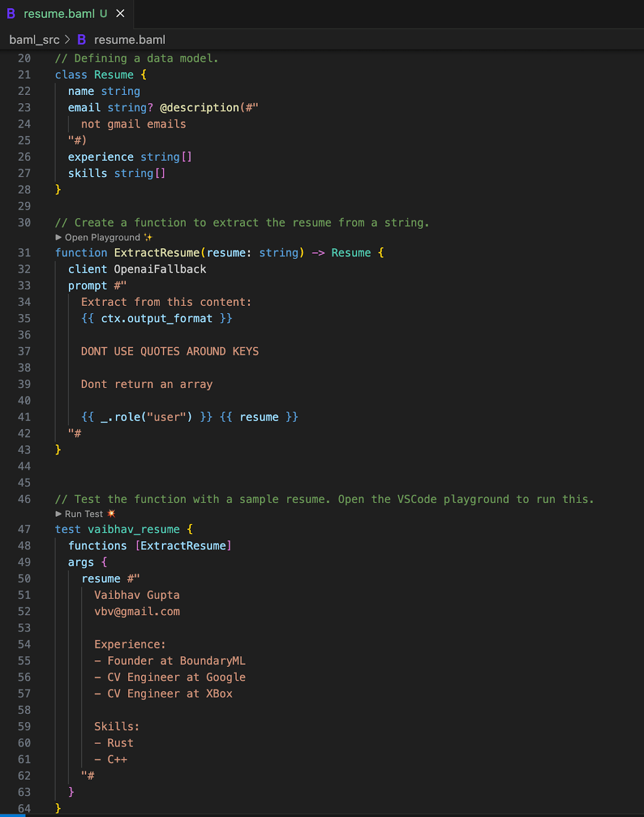
Task: Click line number 47 in the gutter
Action: [x=24, y=529]
